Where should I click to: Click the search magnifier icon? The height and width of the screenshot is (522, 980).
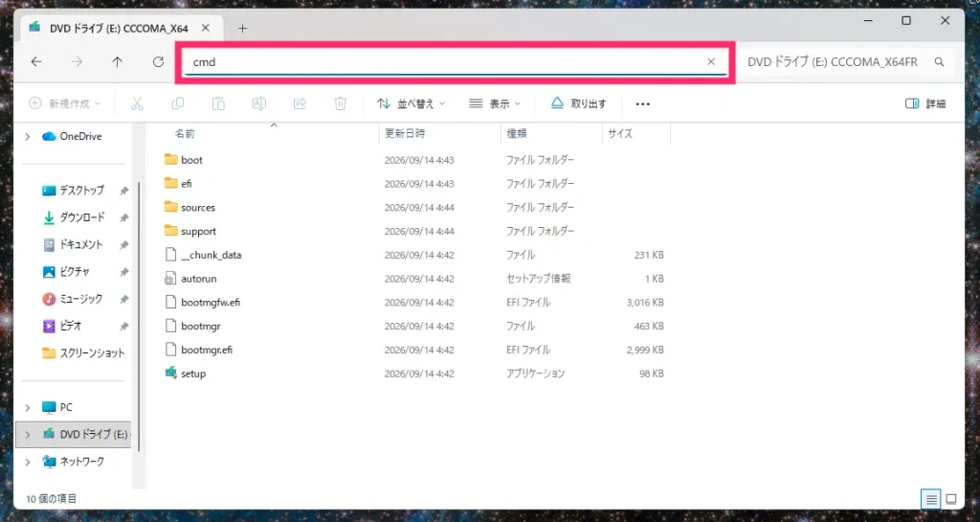[939, 62]
